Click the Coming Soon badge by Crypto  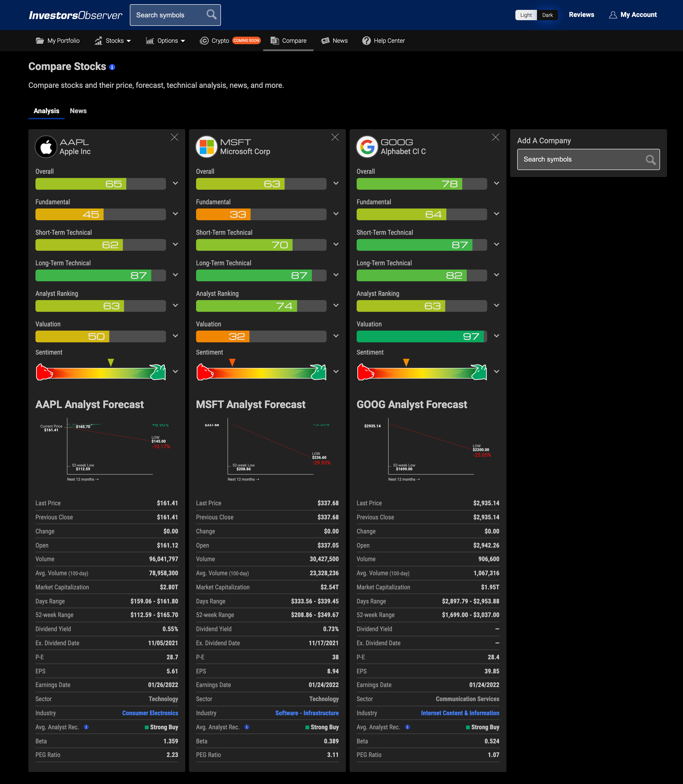pos(246,40)
